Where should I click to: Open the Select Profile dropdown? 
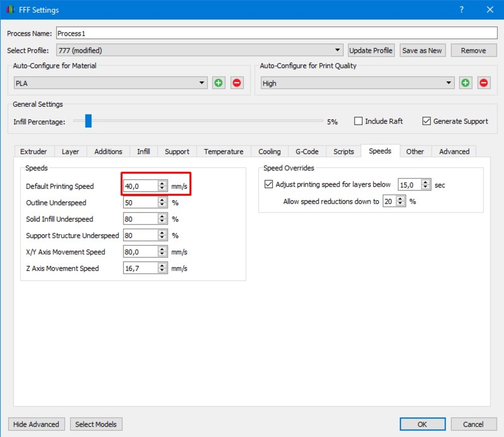(199, 50)
